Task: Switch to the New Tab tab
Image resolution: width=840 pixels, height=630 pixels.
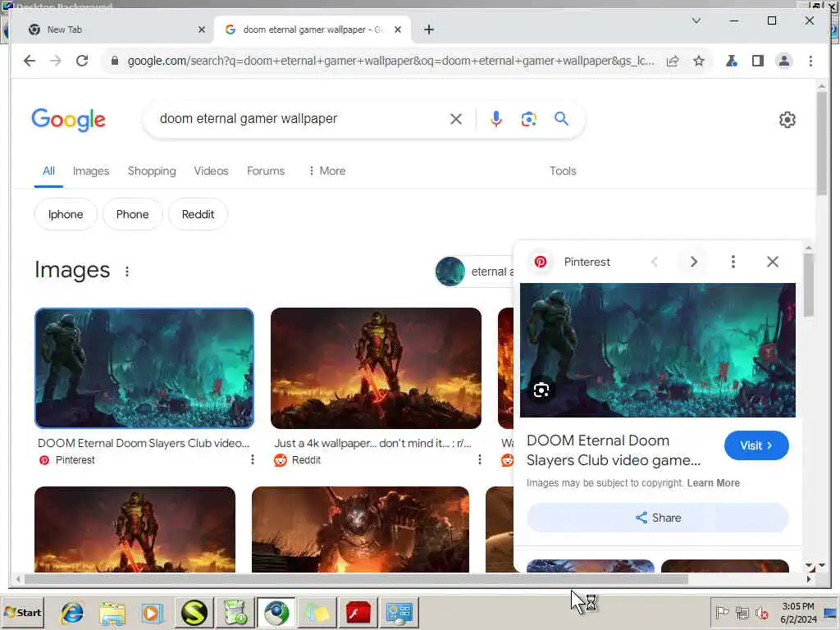Action: pyautogui.click(x=115, y=30)
